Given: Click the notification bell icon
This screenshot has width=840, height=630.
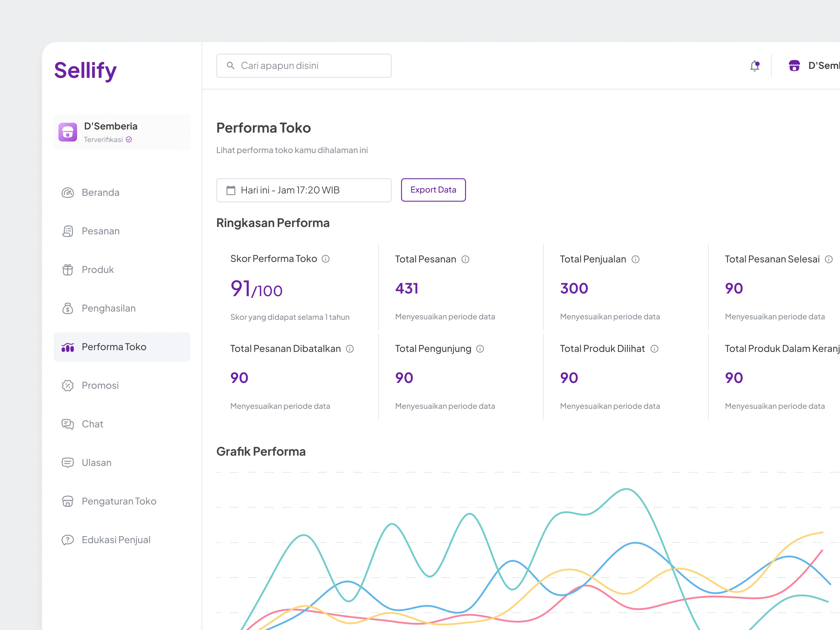Looking at the screenshot, I should tap(755, 66).
